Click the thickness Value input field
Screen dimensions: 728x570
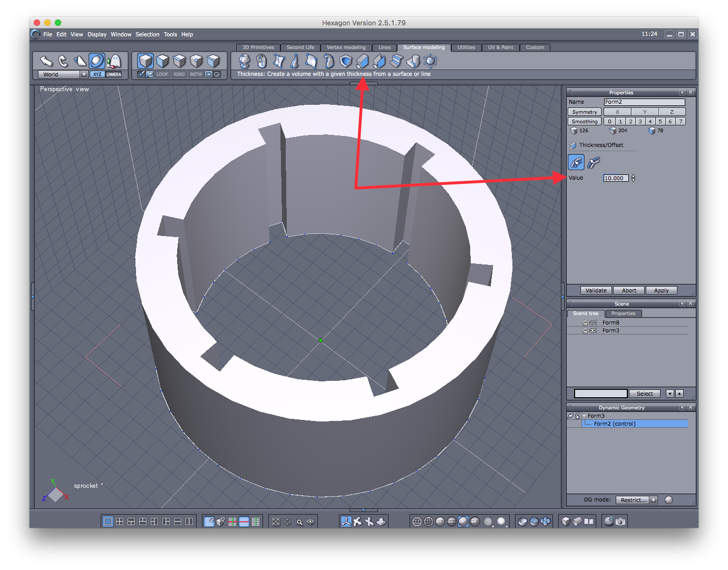tap(616, 178)
